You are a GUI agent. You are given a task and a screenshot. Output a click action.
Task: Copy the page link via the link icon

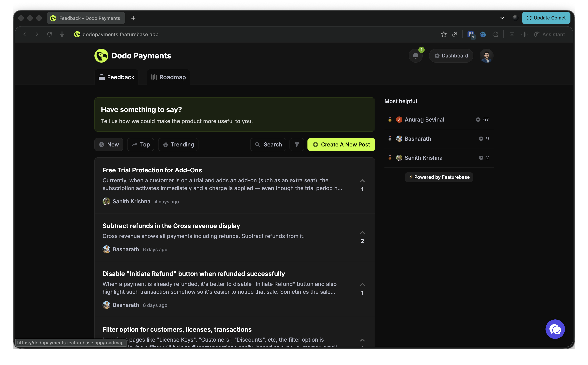tap(455, 34)
